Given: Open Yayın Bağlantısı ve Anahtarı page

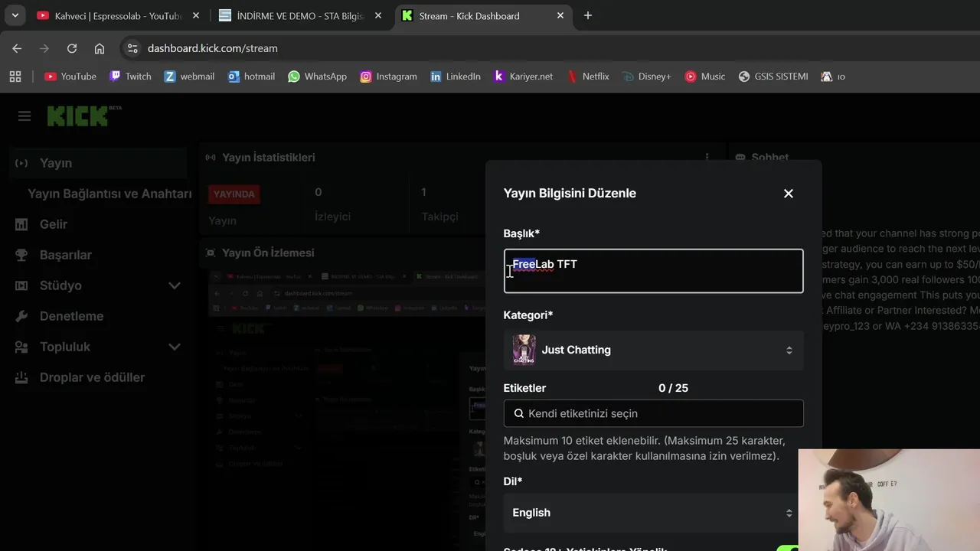Looking at the screenshot, I should point(109,194).
